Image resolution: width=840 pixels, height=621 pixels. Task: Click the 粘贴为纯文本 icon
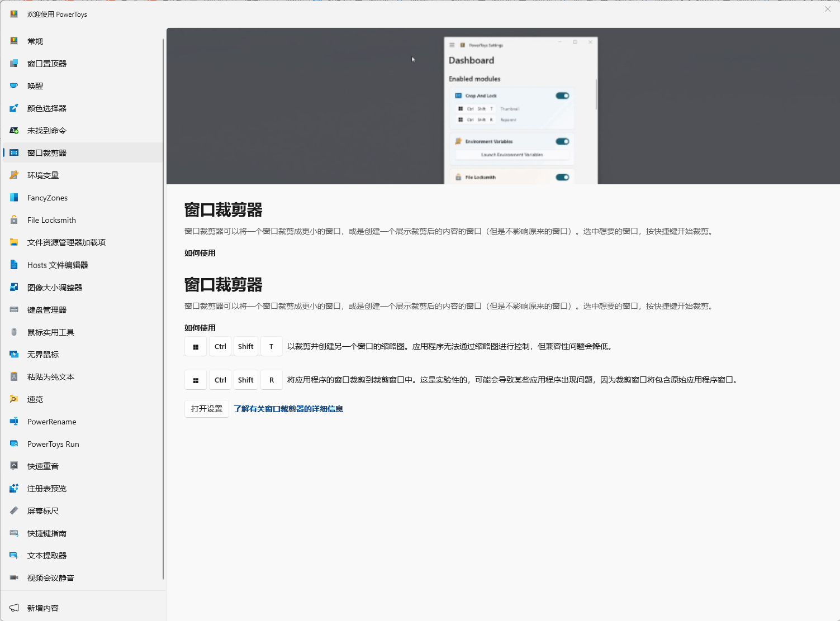click(x=14, y=376)
